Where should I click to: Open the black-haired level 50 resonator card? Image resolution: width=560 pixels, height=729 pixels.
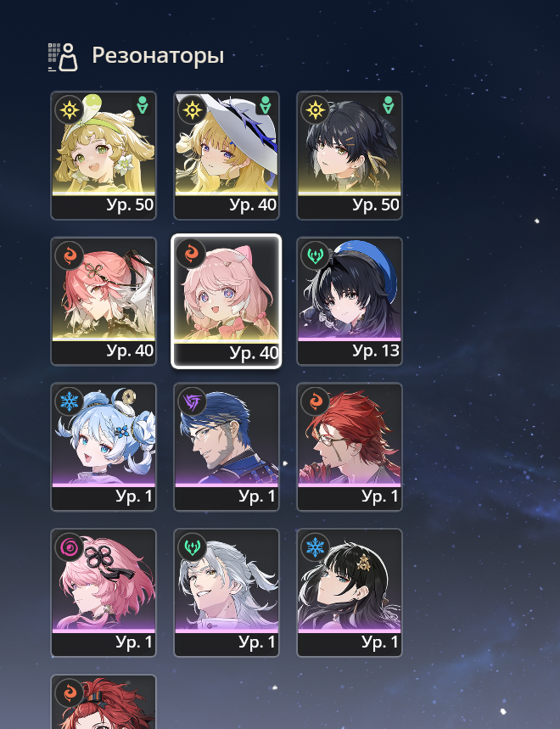(350, 155)
